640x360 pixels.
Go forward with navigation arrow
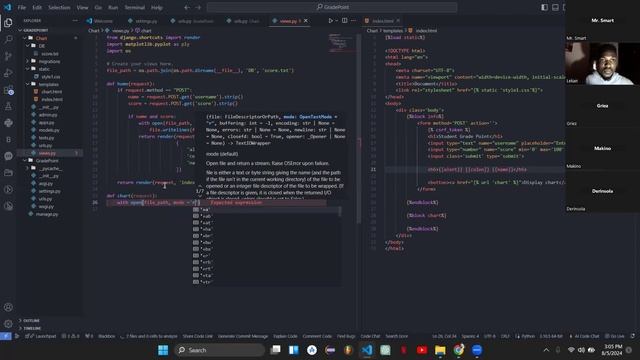[198, 7]
